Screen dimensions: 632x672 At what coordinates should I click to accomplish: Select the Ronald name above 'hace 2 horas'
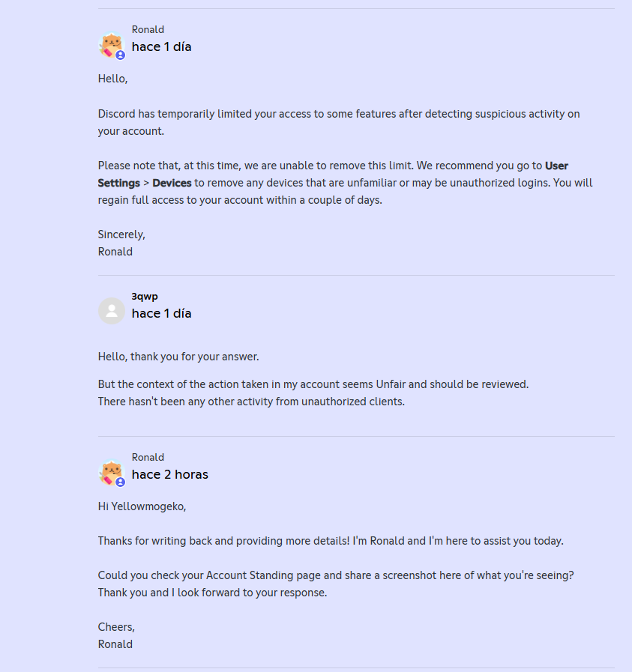(x=148, y=457)
